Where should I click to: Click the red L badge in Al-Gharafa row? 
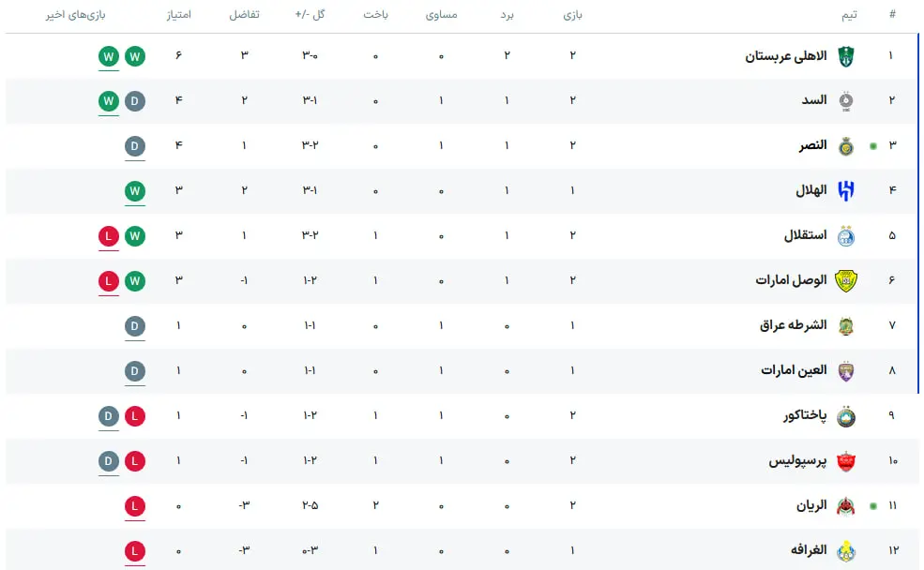(x=135, y=551)
